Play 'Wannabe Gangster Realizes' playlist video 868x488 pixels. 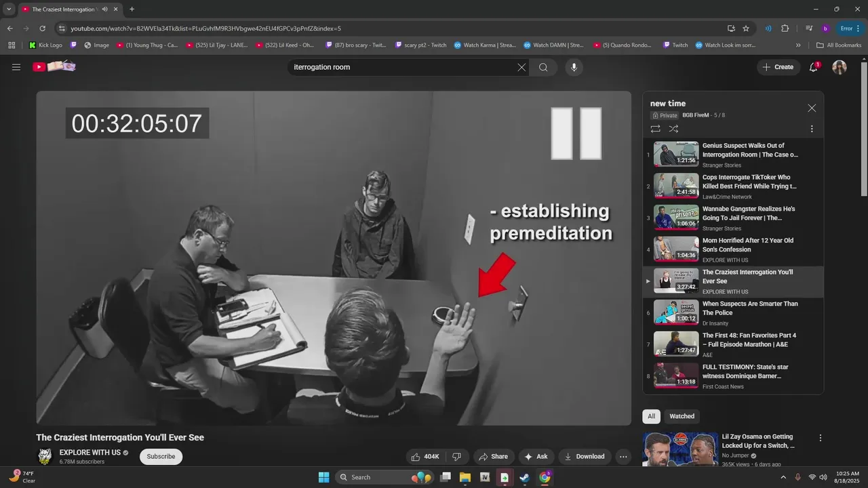733,218
